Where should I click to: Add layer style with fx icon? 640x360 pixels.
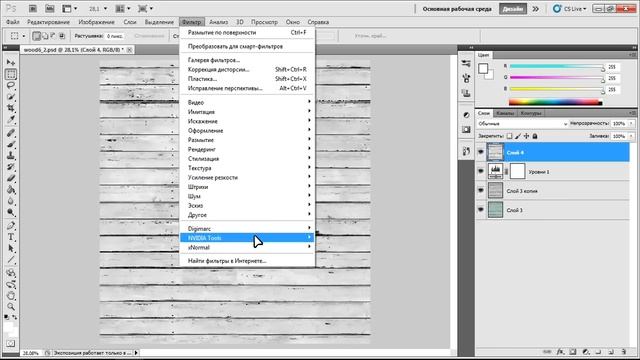(x=560, y=351)
